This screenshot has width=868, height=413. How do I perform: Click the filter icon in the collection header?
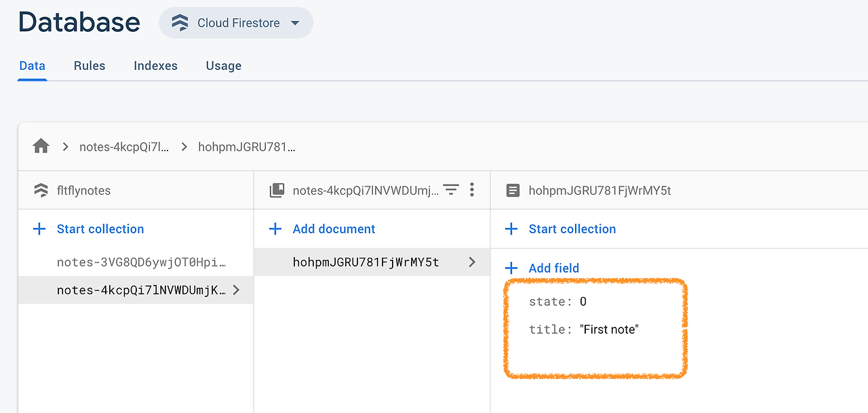(451, 190)
